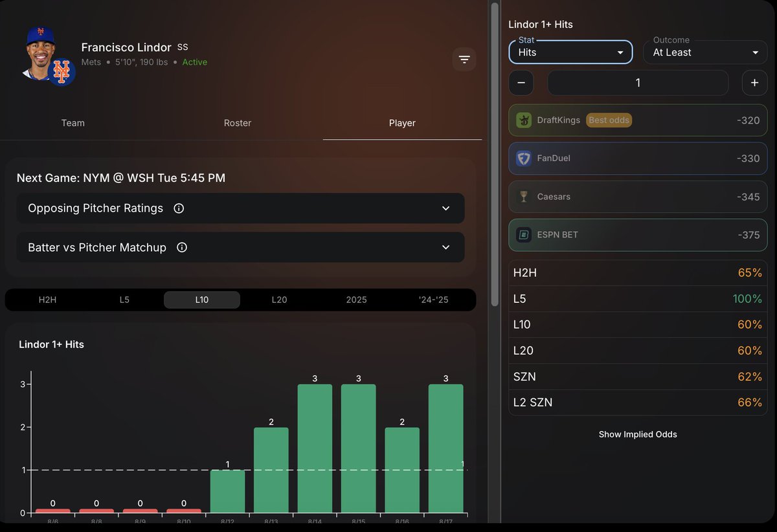Click Francisco Lindor's player headshot
This screenshot has height=532, width=777.
pyautogui.click(x=42, y=53)
